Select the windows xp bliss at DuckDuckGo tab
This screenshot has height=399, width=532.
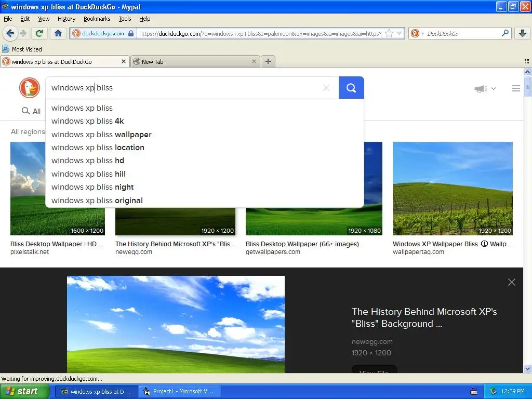(x=64, y=61)
